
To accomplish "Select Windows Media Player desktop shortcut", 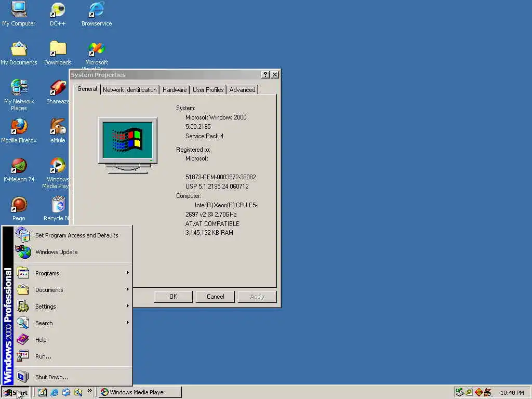I will pos(57,172).
